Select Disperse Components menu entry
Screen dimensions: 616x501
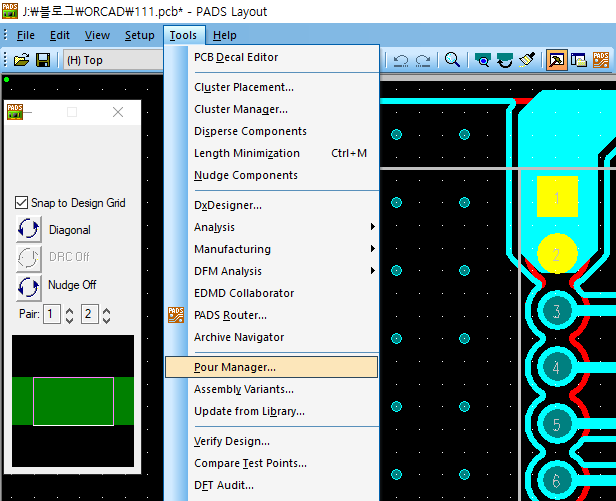point(271,131)
